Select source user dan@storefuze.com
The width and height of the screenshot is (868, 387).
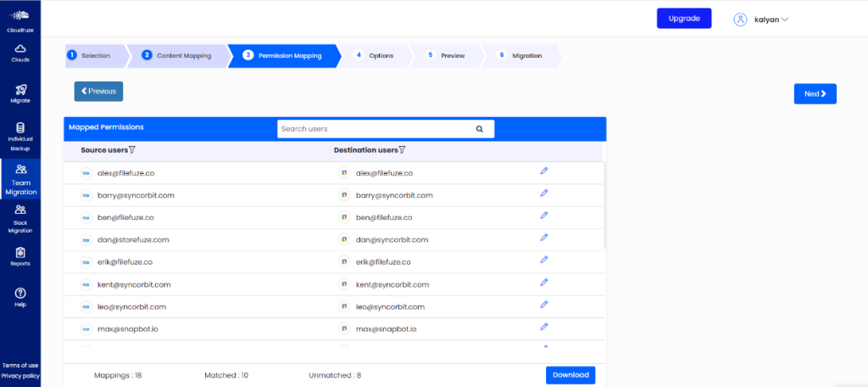(133, 240)
